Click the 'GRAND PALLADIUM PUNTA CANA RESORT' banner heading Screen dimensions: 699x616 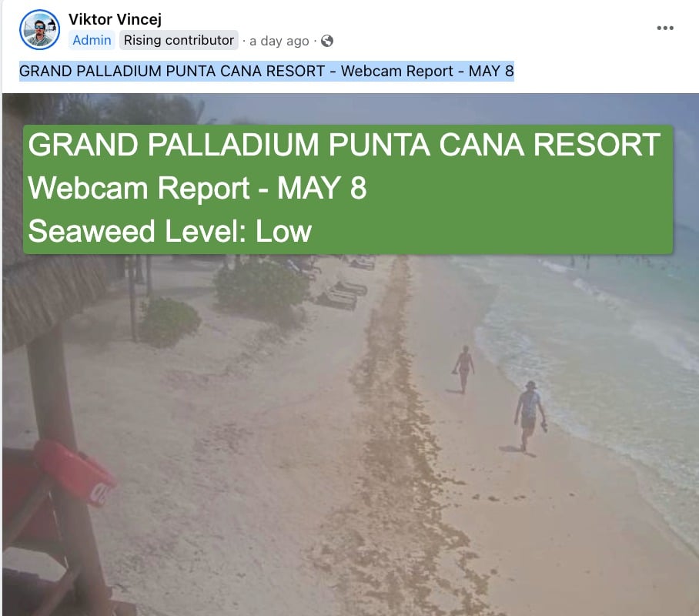344,145
